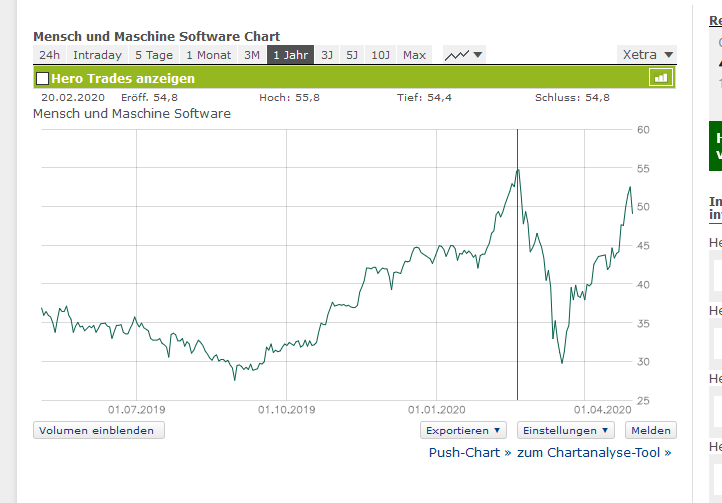Click the bar chart icon in green bar

(661, 77)
